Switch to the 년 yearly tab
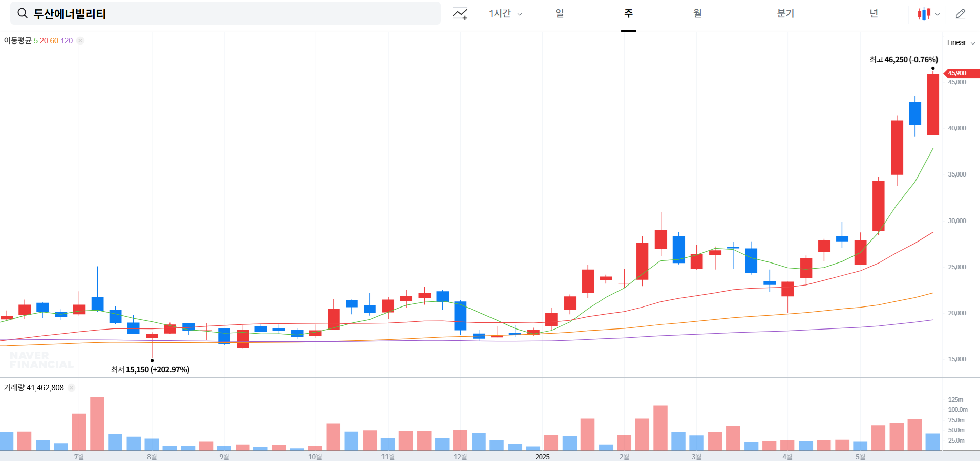This screenshot has height=461, width=980. (x=874, y=13)
